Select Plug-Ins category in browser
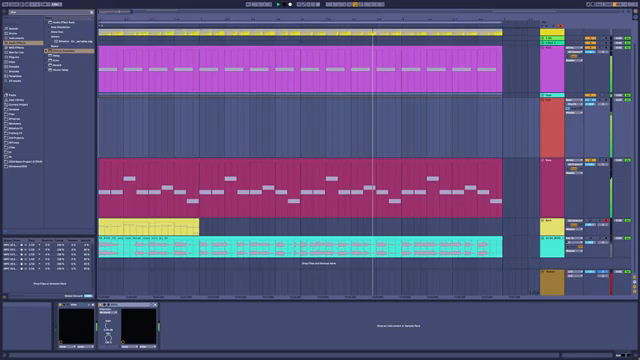 [14, 57]
